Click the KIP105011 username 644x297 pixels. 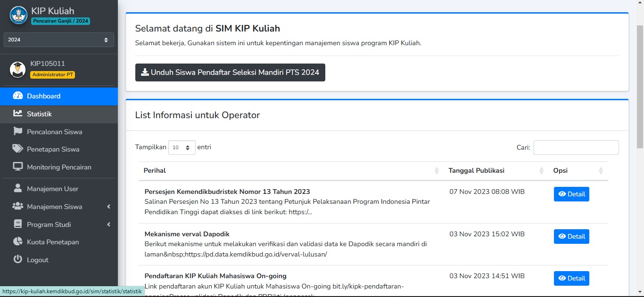tap(48, 64)
